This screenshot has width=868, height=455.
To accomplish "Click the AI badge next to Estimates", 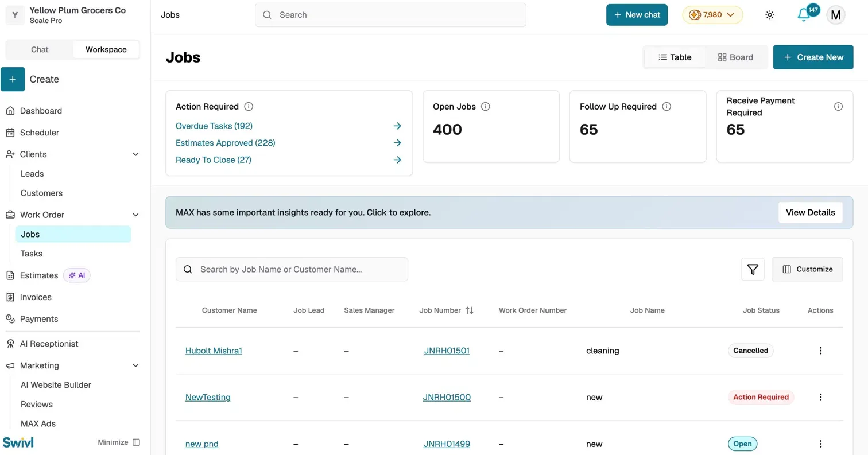I will coord(76,275).
